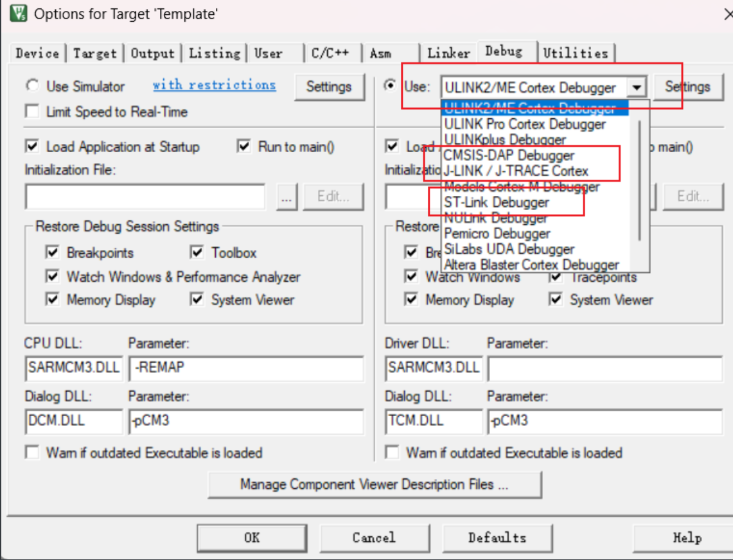This screenshot has width=733, height=560.
Task: Open the Linker tab
Action: [448, 53]
